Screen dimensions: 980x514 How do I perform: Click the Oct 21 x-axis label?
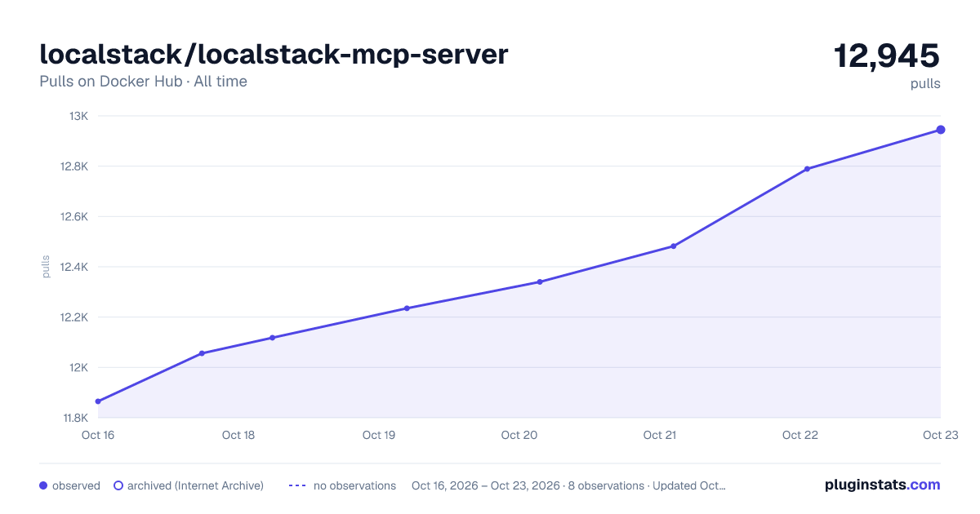tap(660, 435)
